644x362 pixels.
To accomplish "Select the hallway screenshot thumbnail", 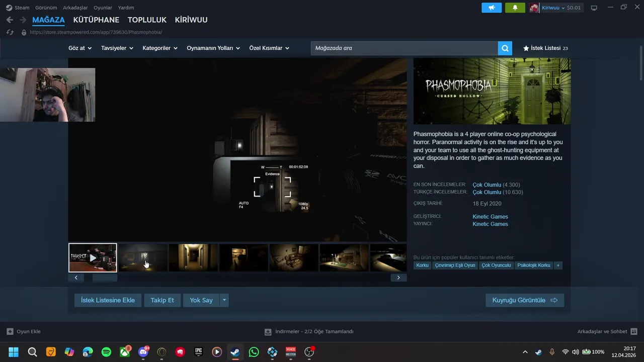I will tap(193, 258).
